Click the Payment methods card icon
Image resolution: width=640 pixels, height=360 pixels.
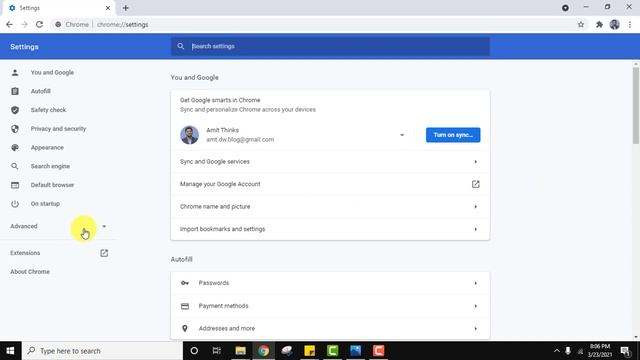coord(185,306)
